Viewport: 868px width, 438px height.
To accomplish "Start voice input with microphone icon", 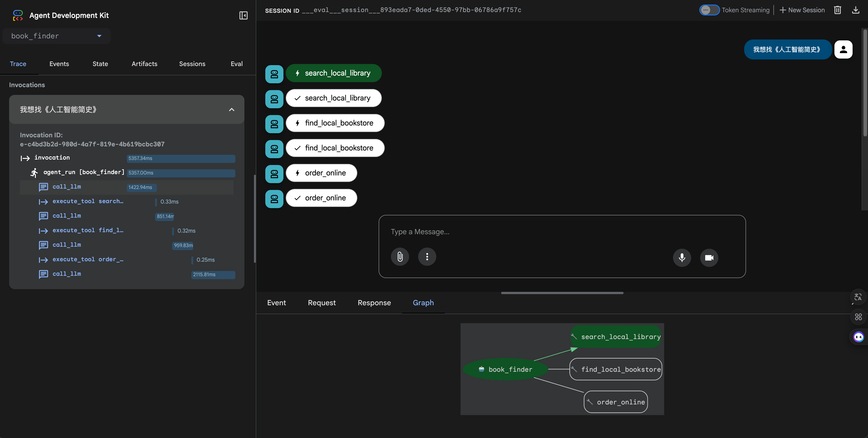I will tap(682, 258).
